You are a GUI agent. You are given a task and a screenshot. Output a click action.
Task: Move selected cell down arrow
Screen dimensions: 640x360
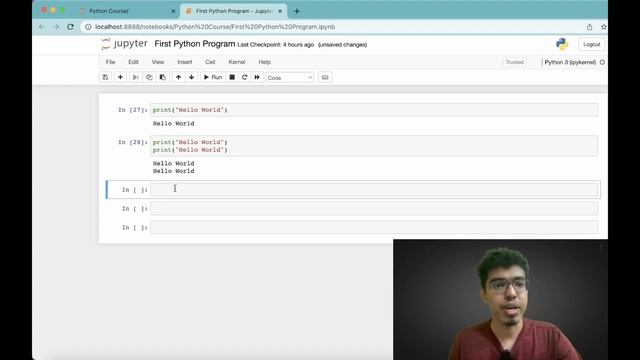tap(191, 77)
